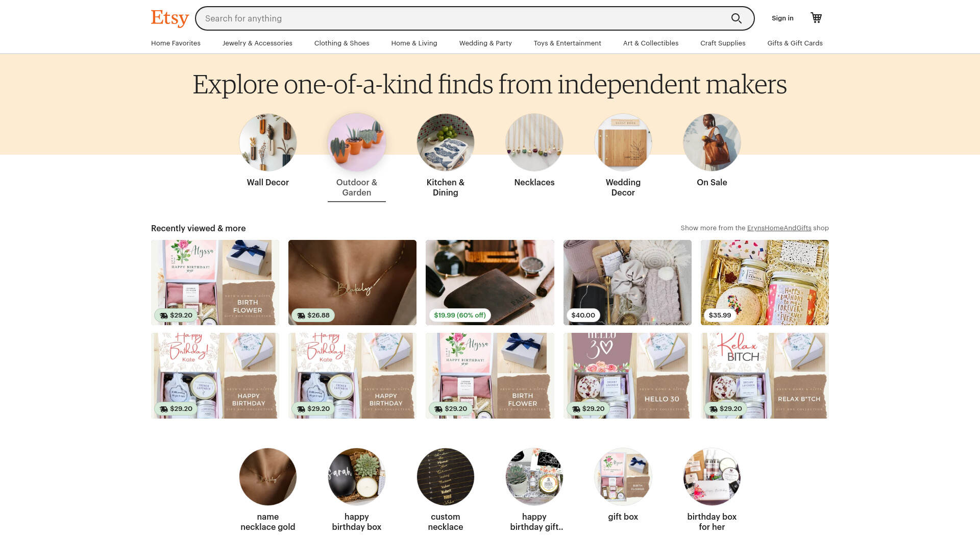
Task: Open the Wedding Decor circle image
Action: point(623,142)
